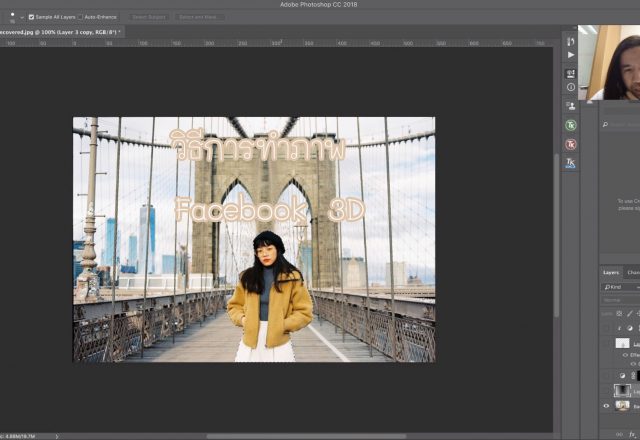The image size is (640, 440).
Task: Click the Select and Mask button
Action: coord(200,17)
